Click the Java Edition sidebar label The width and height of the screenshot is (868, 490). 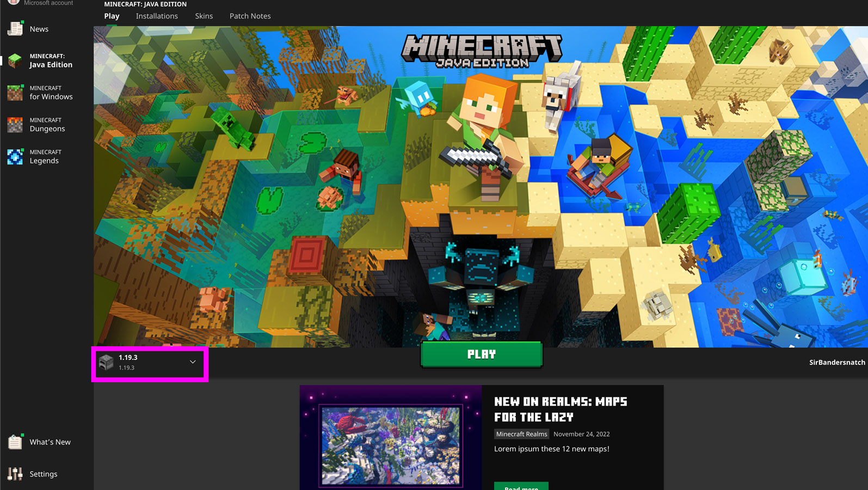(x=51, y=65)
